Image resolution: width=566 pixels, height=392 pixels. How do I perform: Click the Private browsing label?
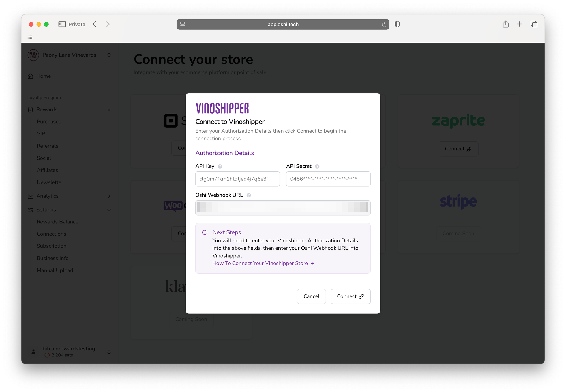click(x=77, y=24)
